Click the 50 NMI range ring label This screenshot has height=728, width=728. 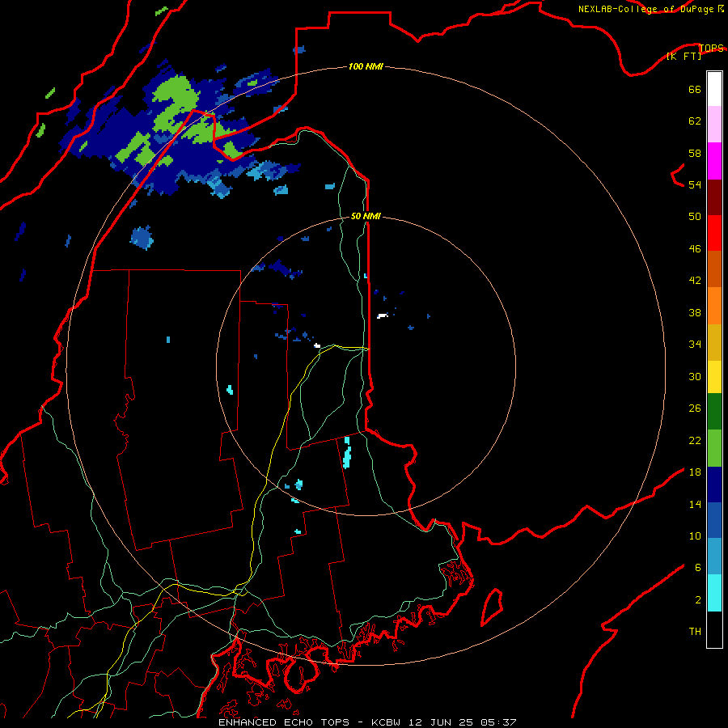coord(366,216)
